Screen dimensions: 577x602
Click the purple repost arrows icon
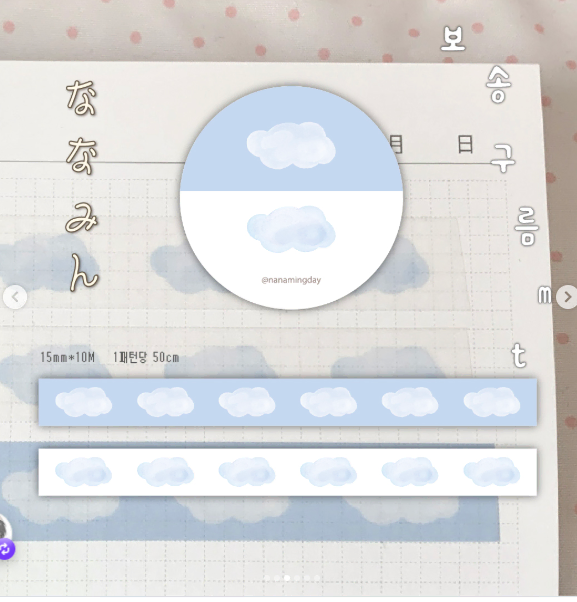(7, 549)
